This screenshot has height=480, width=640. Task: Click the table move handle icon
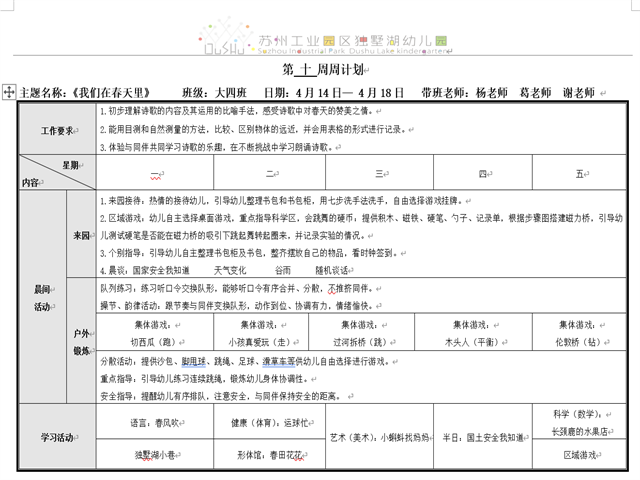pyautogui.click(x=9, y=92)
